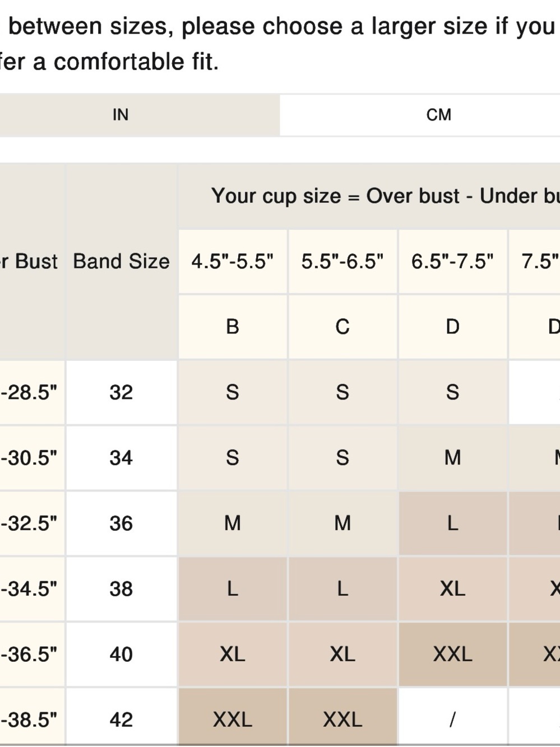Viewport: 560px width, 747px height.
Task: Click the XXL cell for band 40 D cup
Action: point(452,655)
